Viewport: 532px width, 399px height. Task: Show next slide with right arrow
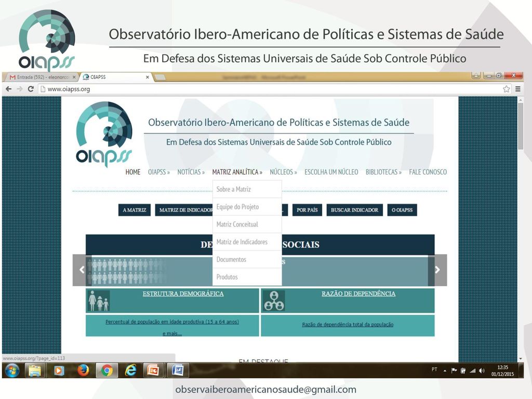pos(437,270)
